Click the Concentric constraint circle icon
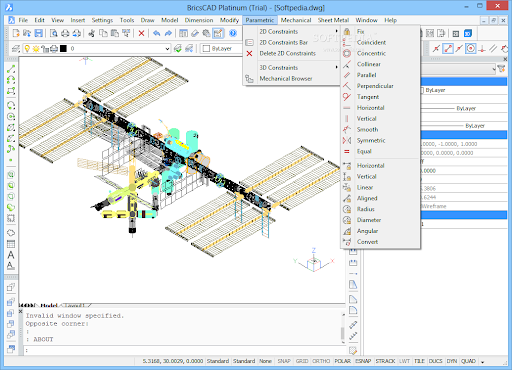Viewport: 512px width, 370px height. [347, 53]
